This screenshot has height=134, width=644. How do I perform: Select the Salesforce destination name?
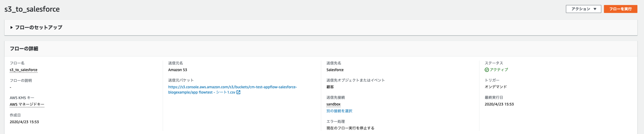coord(335,70)
